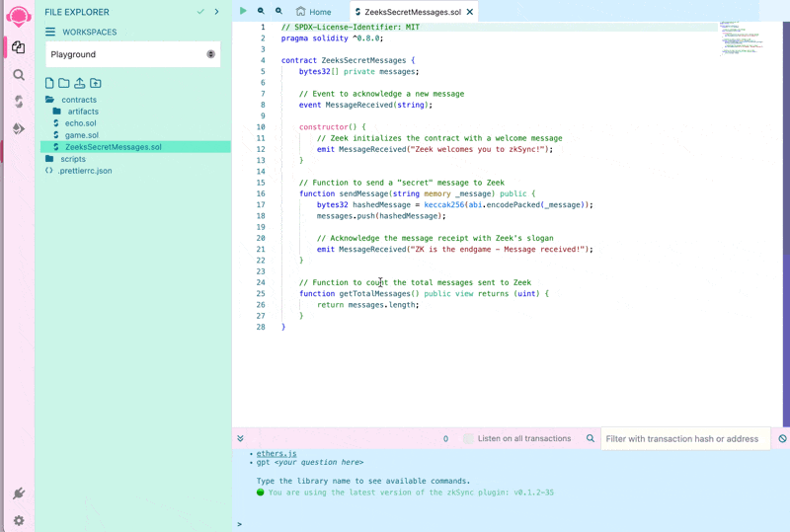
Task: Create a new file icon
Action: point(49,83)
